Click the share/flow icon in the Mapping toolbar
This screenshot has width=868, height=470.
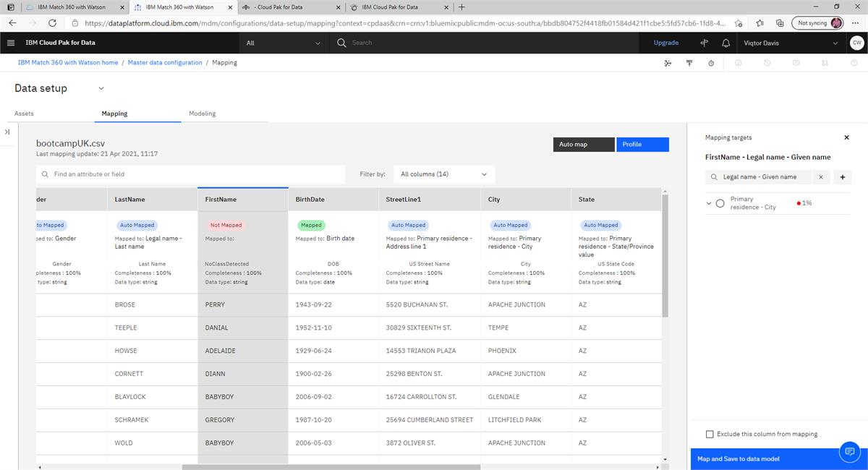[x=668, y=63]
